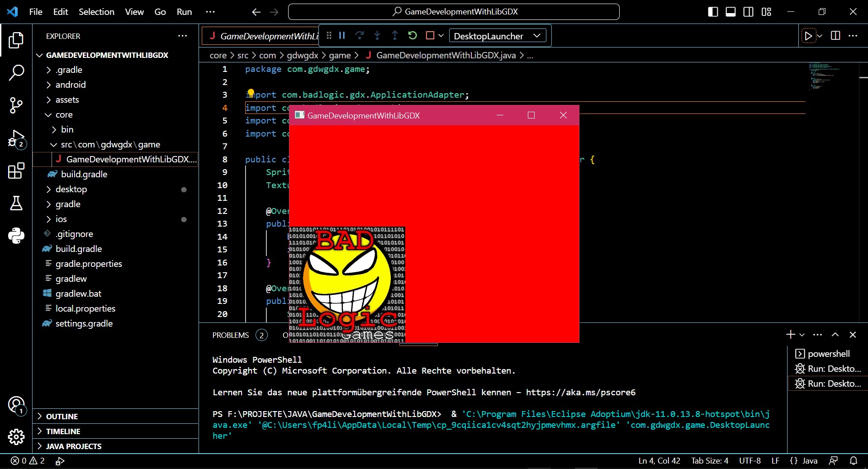Open the Run menu
The height and width of the screenshot is (469, 868).
(183, 12)
